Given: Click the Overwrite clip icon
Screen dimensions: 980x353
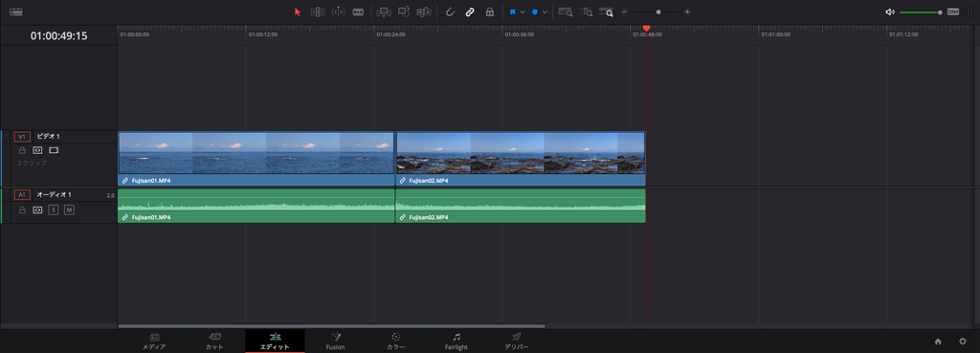Looking at the screenshot, I should point(404,11).
